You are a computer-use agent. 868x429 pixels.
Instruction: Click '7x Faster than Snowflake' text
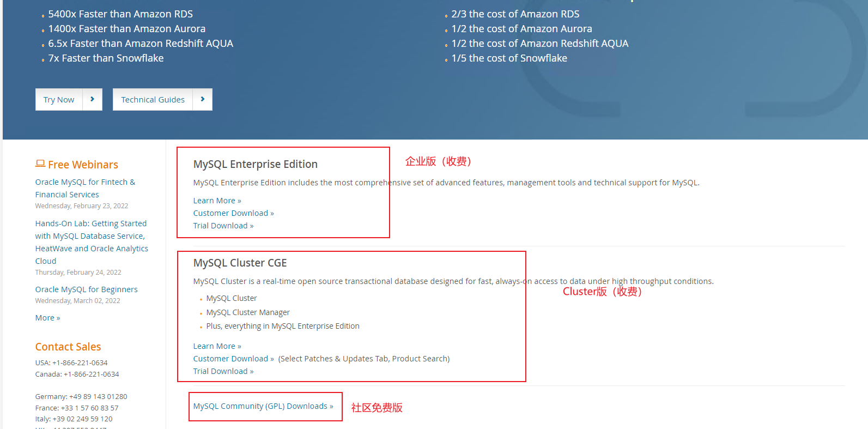click(106, 58)
